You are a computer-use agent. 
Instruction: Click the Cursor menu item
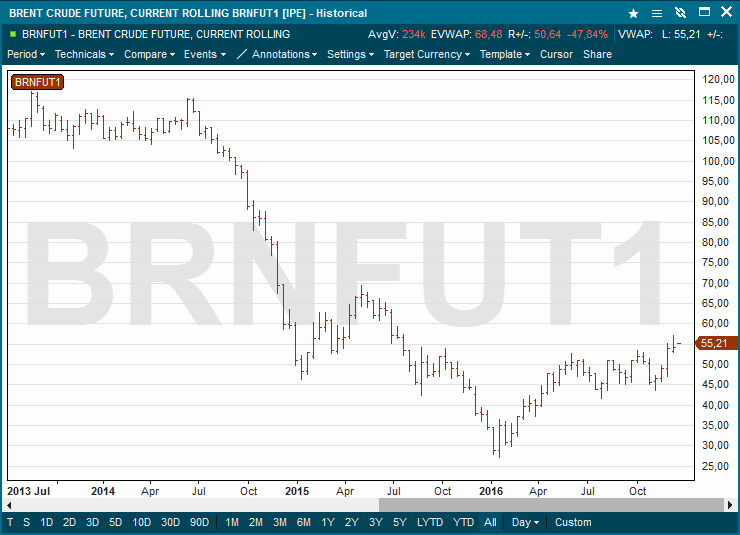coord(556,54)
